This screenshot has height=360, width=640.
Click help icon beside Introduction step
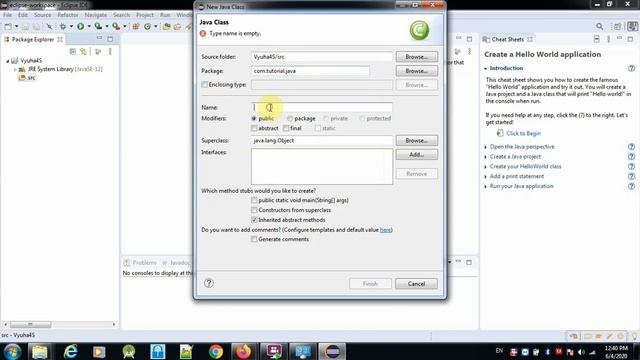pos(631,68)
